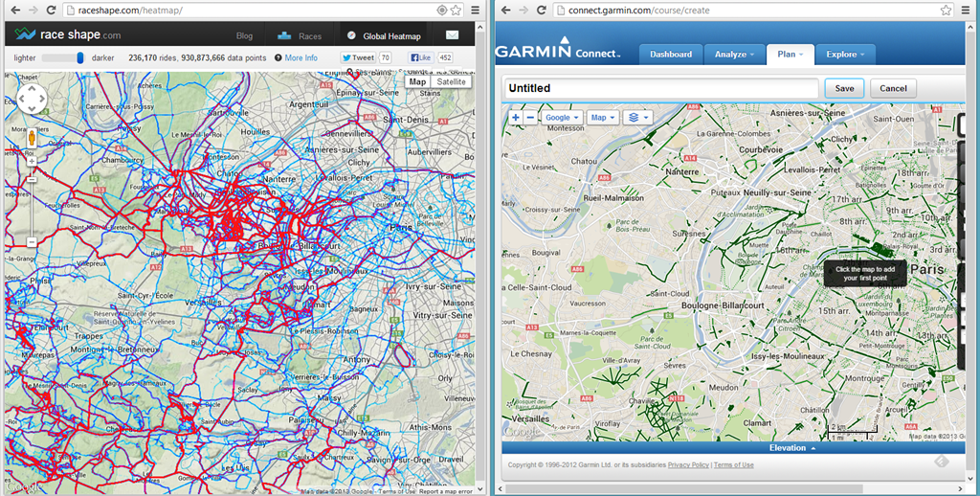This screenshot has height=496, width=980.
Task: Open the layers overlay icon on Garmin map
Action: [x=637, y=118]
